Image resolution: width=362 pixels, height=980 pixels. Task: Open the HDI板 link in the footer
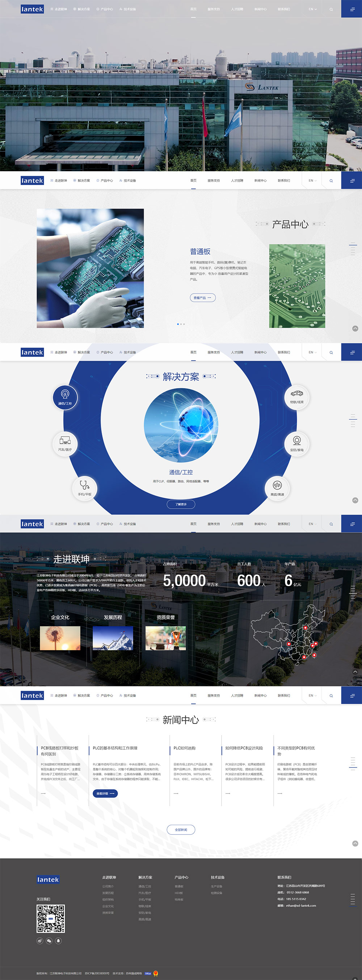179,893
